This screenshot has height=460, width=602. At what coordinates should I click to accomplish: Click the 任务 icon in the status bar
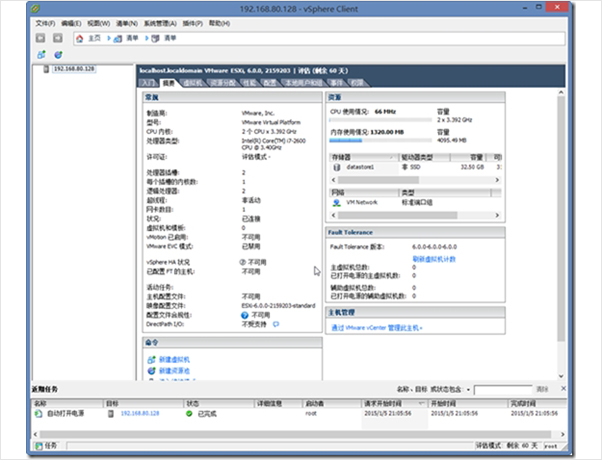coord(38,446)
